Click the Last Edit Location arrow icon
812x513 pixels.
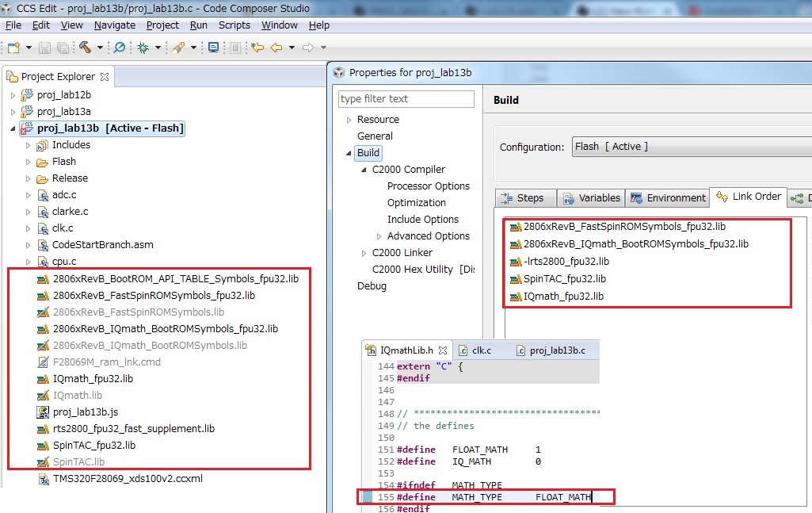point(257,48)
